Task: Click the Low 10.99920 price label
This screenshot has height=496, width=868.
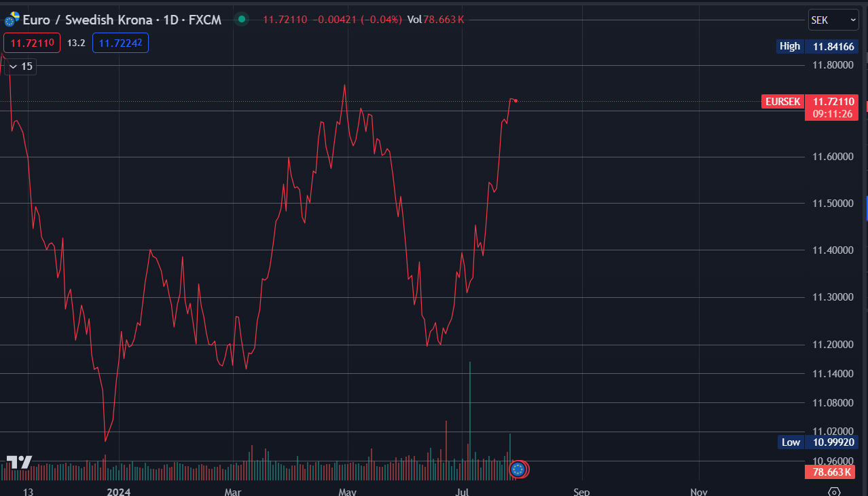Action: coord(818,442)
